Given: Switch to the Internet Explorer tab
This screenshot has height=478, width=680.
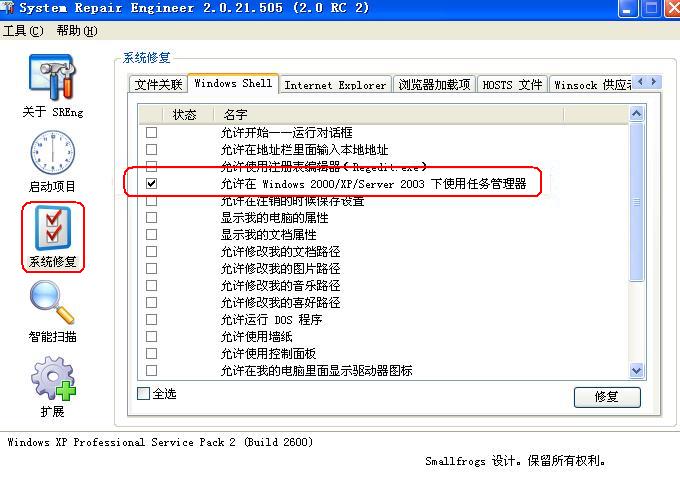Looking at the screenshot, I should (335, 85).
